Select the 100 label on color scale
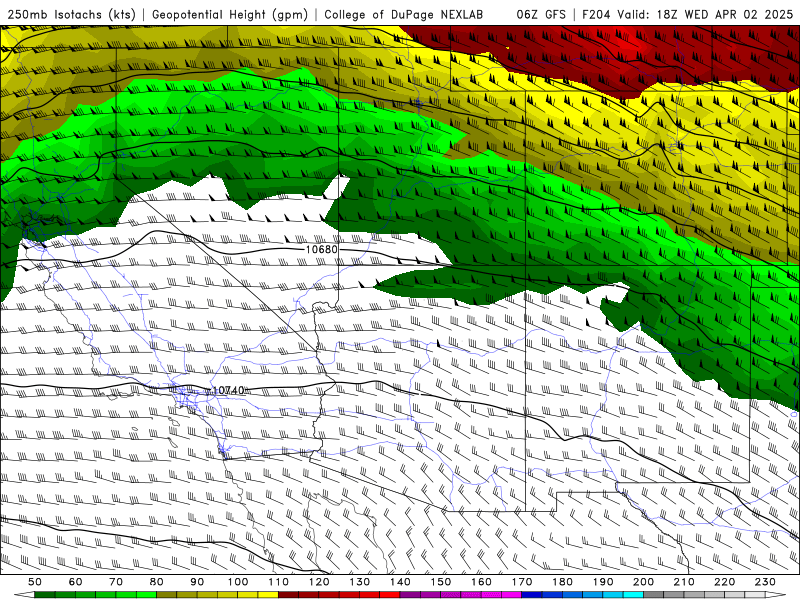Screen dimensions: 800x600 [238, 582]
